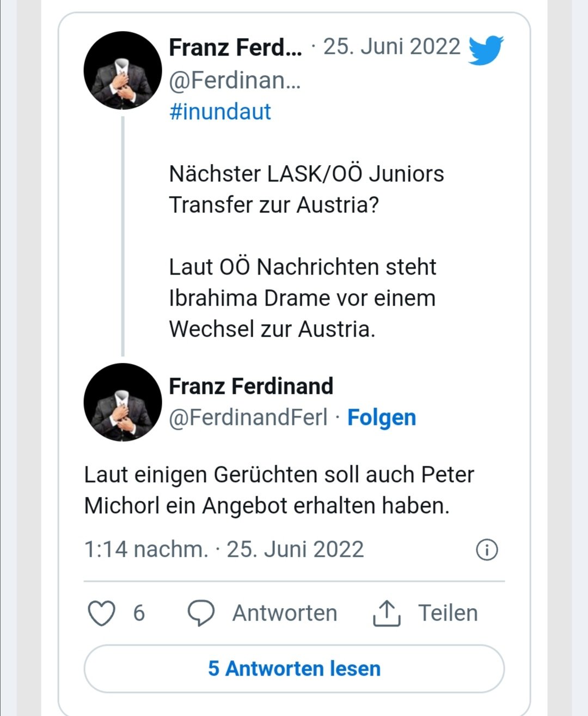588x716 pixels.
Task: Follow the account via Folgen
Action: pyautogui.click(x=382, y=417)
